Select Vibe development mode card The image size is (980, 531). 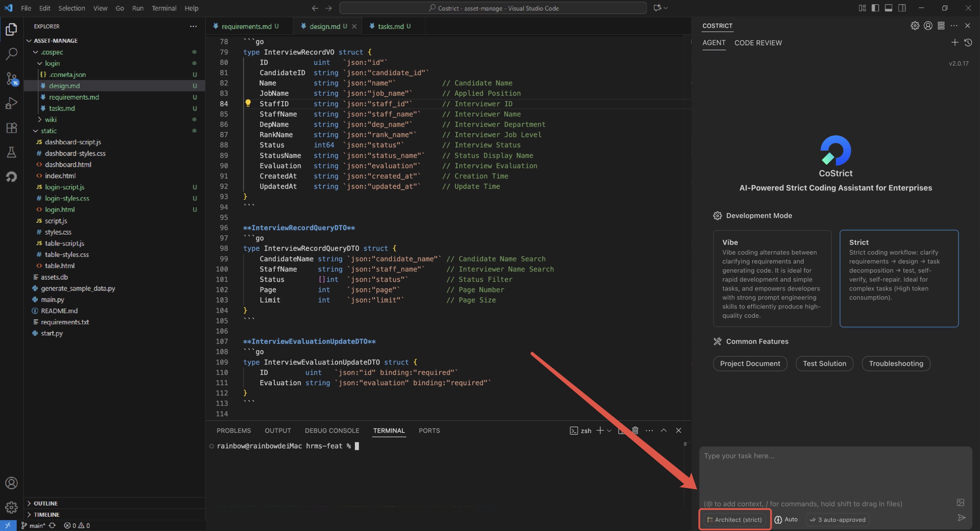(x=772, y=278)
